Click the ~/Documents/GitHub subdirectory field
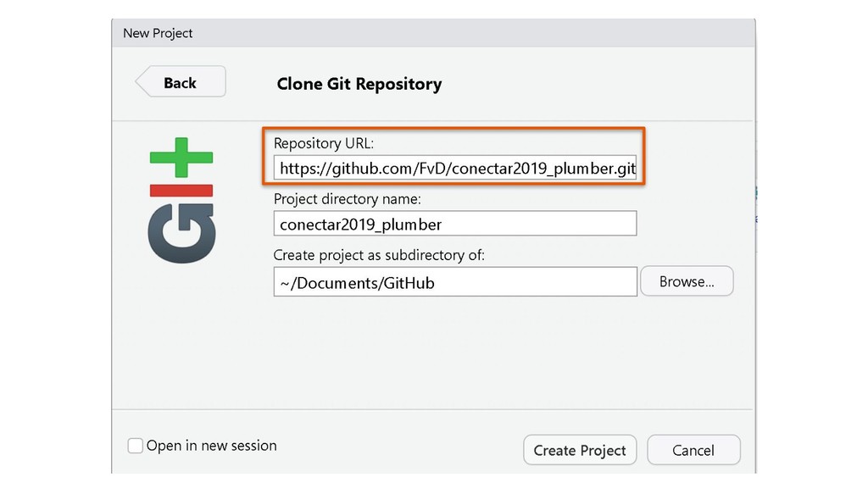868x488 pixels. [x=455, y=282]
